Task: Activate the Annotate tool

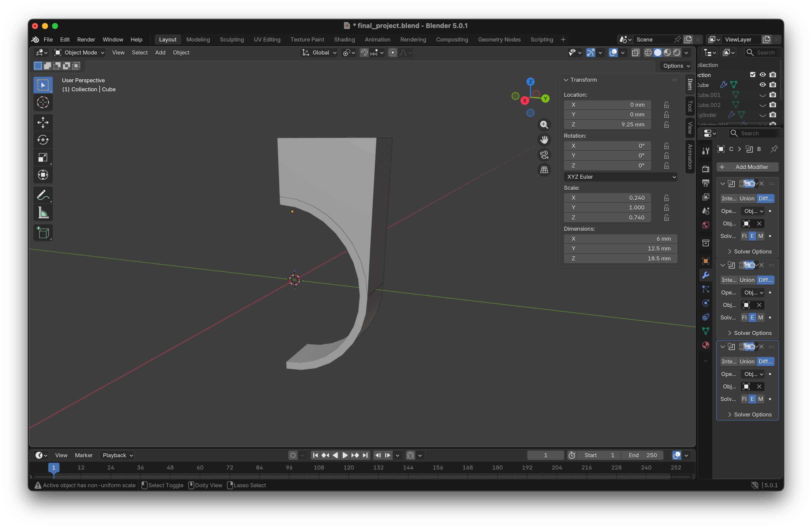Action: point(43,195)
